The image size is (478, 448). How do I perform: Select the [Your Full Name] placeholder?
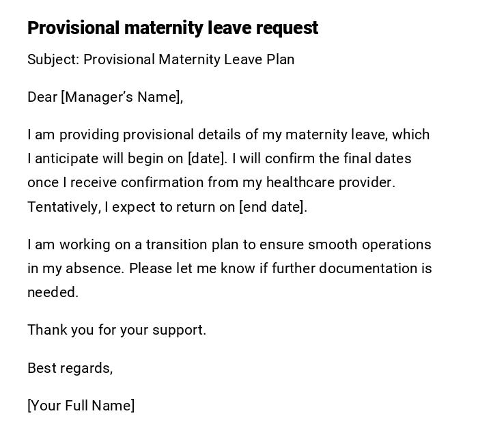[81, 406]
